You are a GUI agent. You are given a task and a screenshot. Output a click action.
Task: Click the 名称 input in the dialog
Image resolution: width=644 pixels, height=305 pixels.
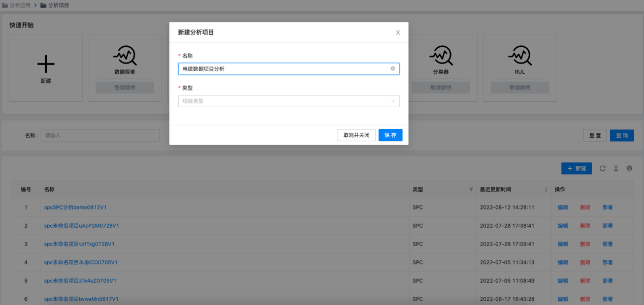pos(284,69)
